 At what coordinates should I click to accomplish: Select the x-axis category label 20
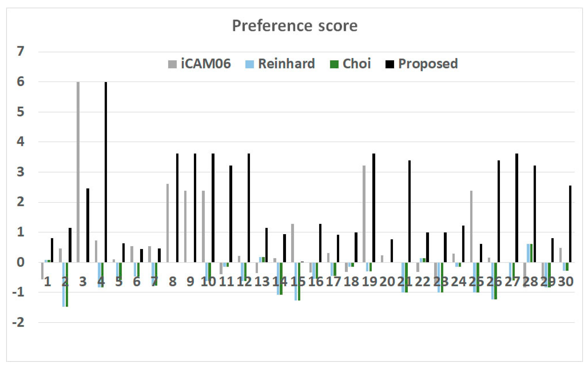pyautogui.click(x=387, y=282)
